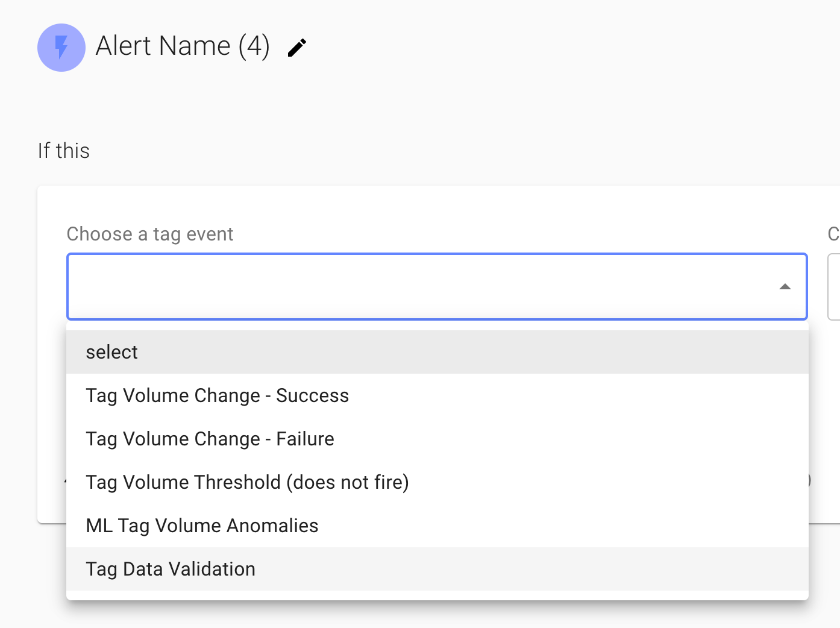Click the Alert Name (4) title text
Screen dimensions: 840x628
pyautogui.click(x=183, y=46)
